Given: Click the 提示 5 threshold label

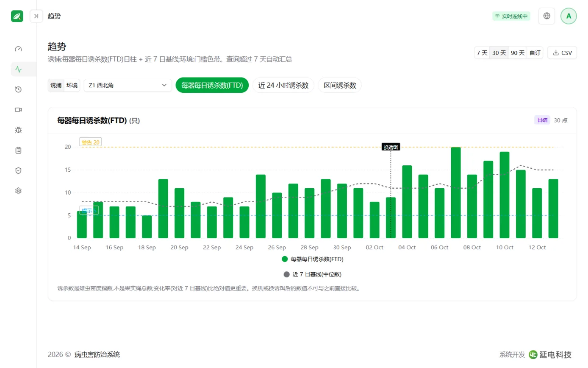Looking at the screenshot, I should pyautogui.click(x=89, y=210).
